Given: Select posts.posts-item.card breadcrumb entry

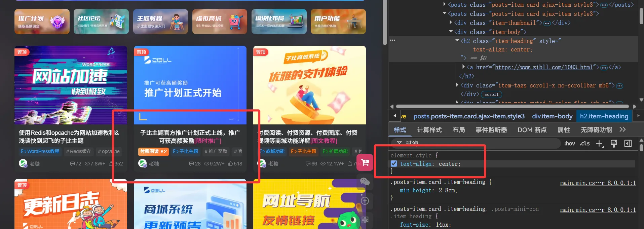Looking at the screenshot, I should point(469,116).
